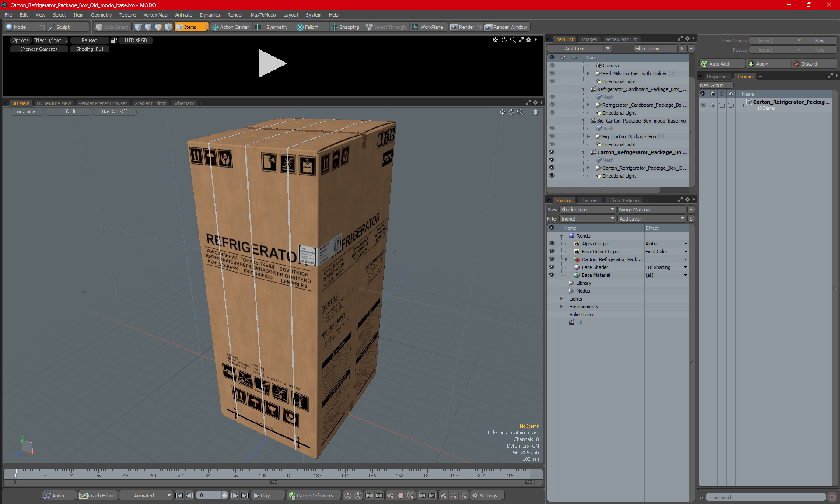Open the Dynamics menu
Viewport: 840px width, 504px height.
click(210, 15)
